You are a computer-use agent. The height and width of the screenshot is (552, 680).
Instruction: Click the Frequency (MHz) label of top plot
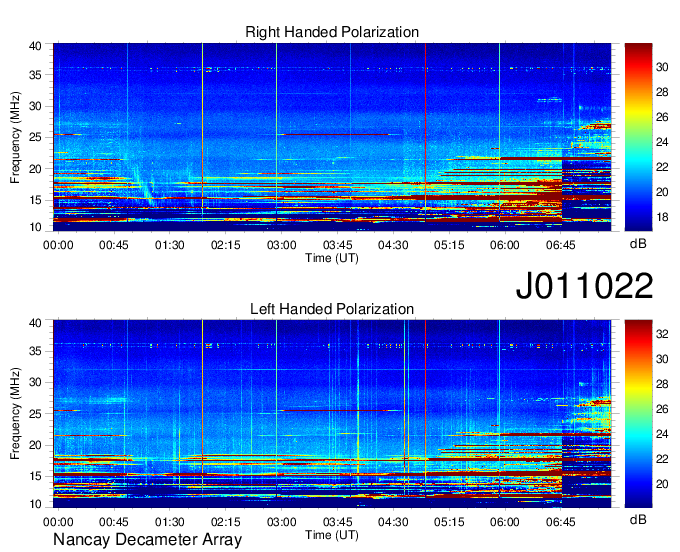pos(15,137)
